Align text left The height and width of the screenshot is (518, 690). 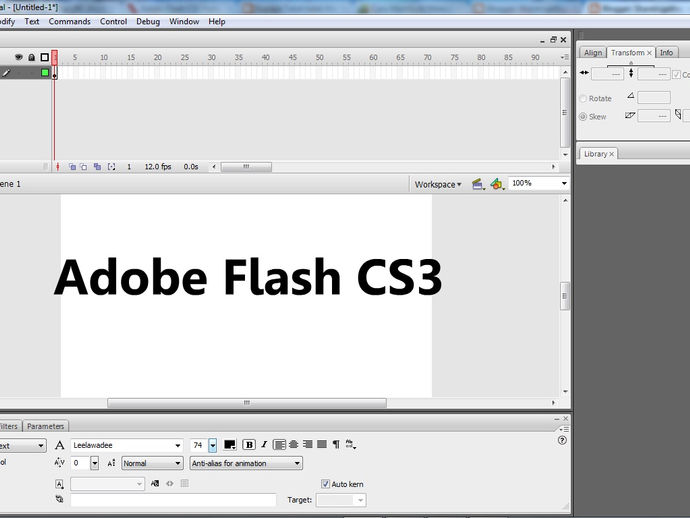click(279, 445)
